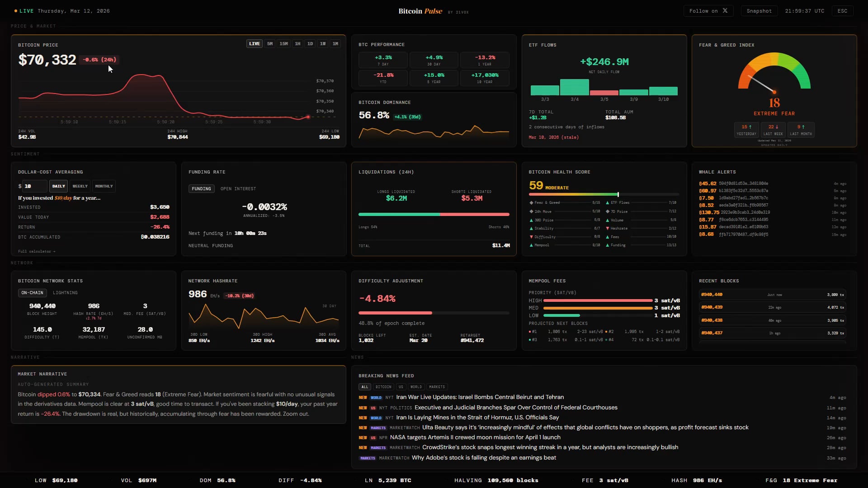Viewport: 868px width, 488px height.
Task: Click the Hashrate down-triangle indicator icon
Action: [x=607, y=228]
